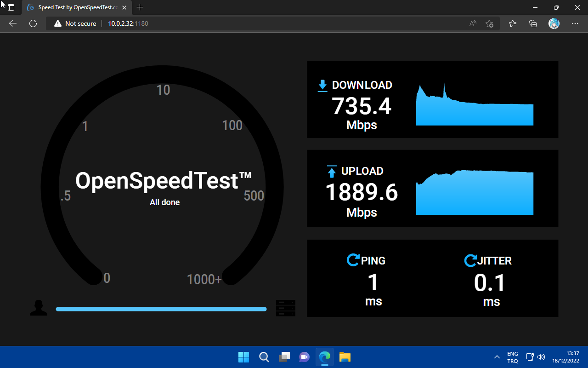Open the browser profile avatar
Viewport: 588px width, 368px height.
pyautogui.click(x=554, y=23)
